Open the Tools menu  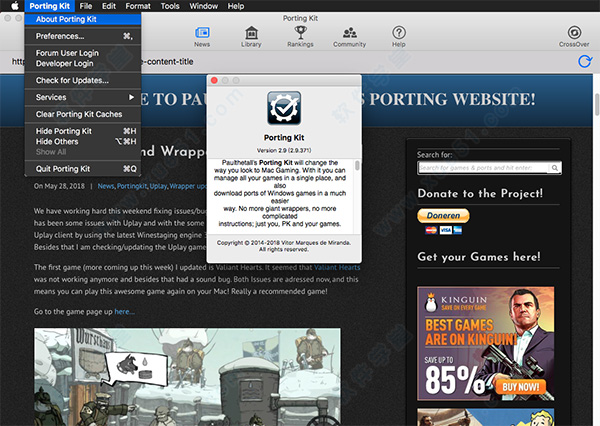[x=170, y=6]
